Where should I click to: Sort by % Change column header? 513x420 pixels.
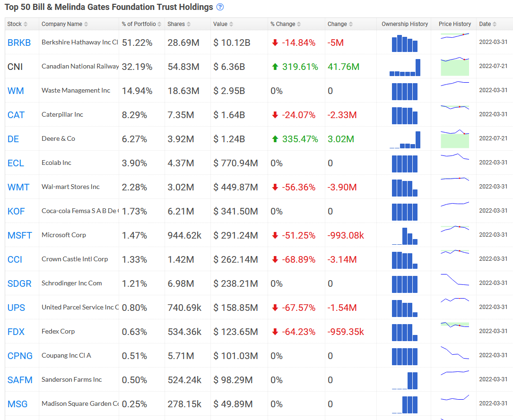point(286,24)
